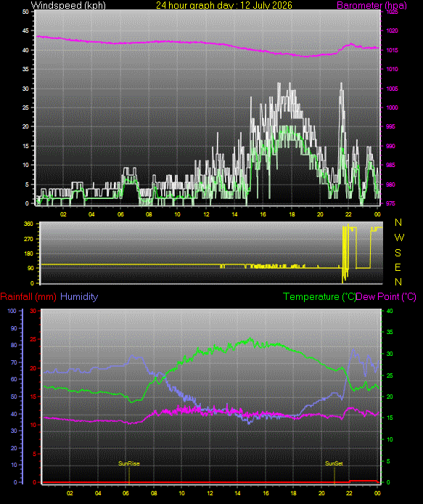Click the red 25 rainfall axis value
Image resolution: width=423 pixels, height=504 pixels.
pos(33,339)
